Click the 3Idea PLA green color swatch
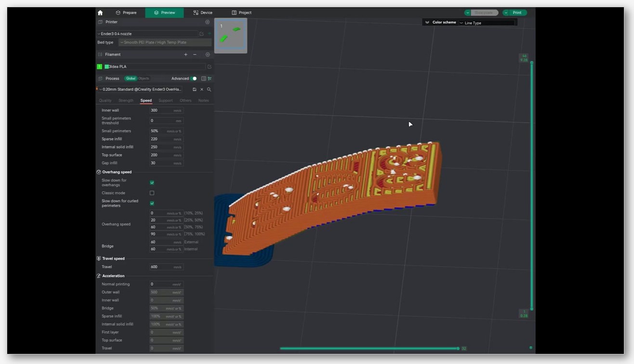The width and height of the screenshot is (634, 364). click(106, 66)
